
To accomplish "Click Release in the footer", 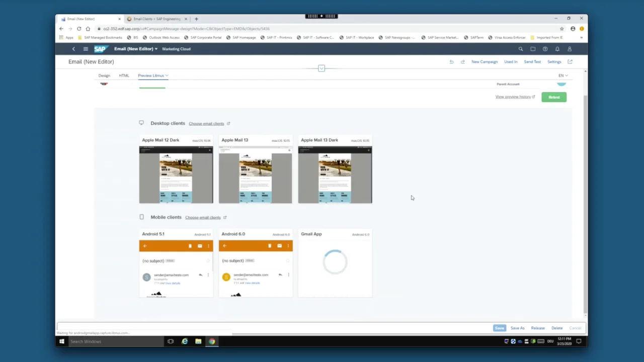I will (538, 328).
